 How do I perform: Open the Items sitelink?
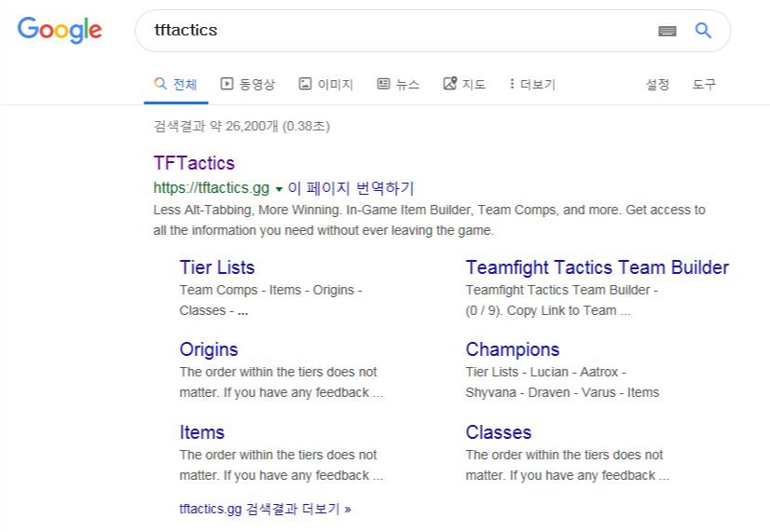click(202, 432)
